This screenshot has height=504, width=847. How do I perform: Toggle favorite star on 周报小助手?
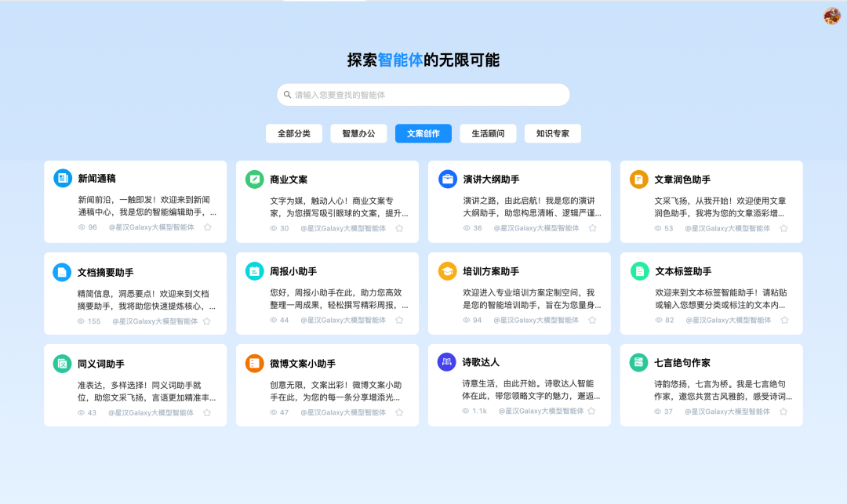[399, 320]
